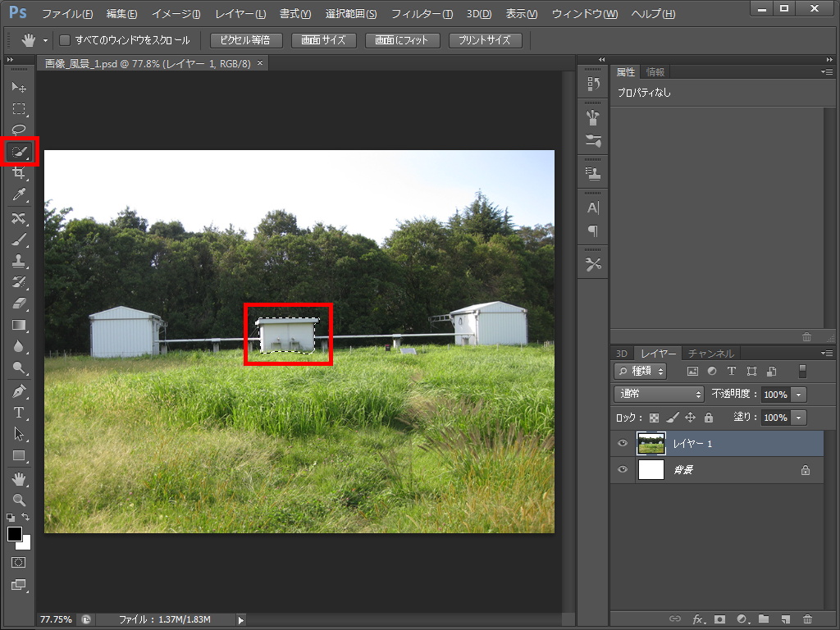Open status bar info arrow
Image resolution: width=840 pixels, height=630 pixels.
(x=240, y=620)
